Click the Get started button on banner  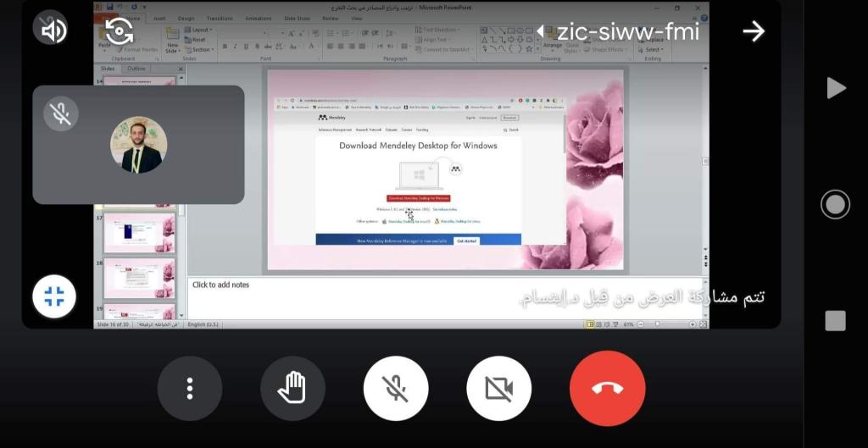(x=467, y=241)
